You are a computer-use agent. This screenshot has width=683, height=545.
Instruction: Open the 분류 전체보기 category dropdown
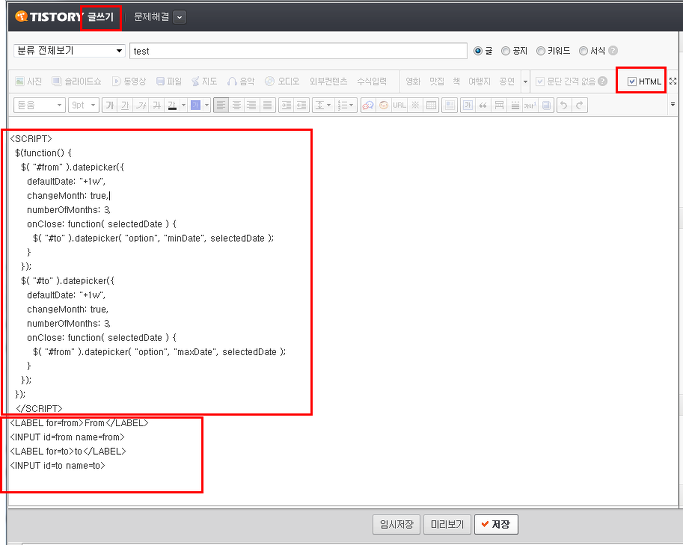[70, 51]
